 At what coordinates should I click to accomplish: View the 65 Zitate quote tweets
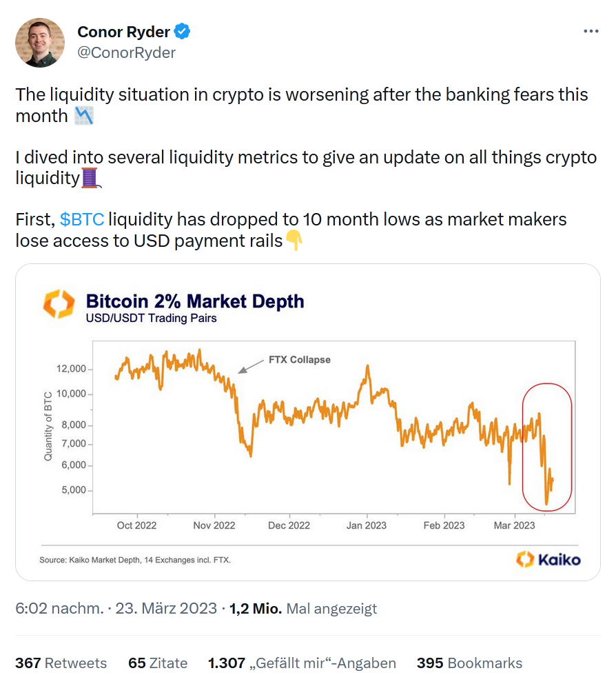click(x=158, y=663)
